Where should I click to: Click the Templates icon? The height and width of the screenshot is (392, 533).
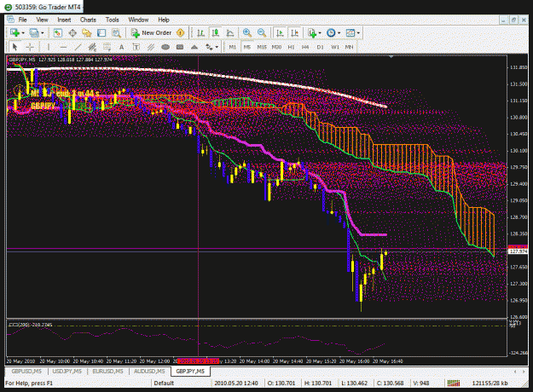point(351,33)
